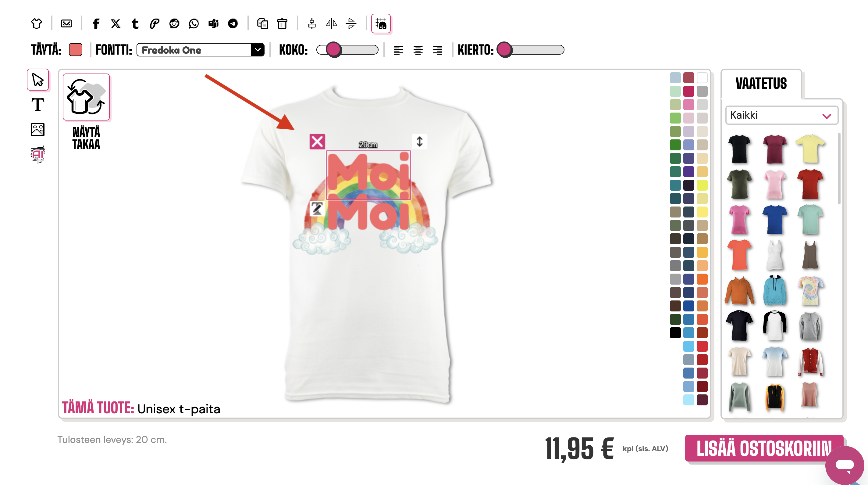Remove text with pink X handle
Image resolution: width=868 pixels, height=485 pixels.
coord(317,142)
